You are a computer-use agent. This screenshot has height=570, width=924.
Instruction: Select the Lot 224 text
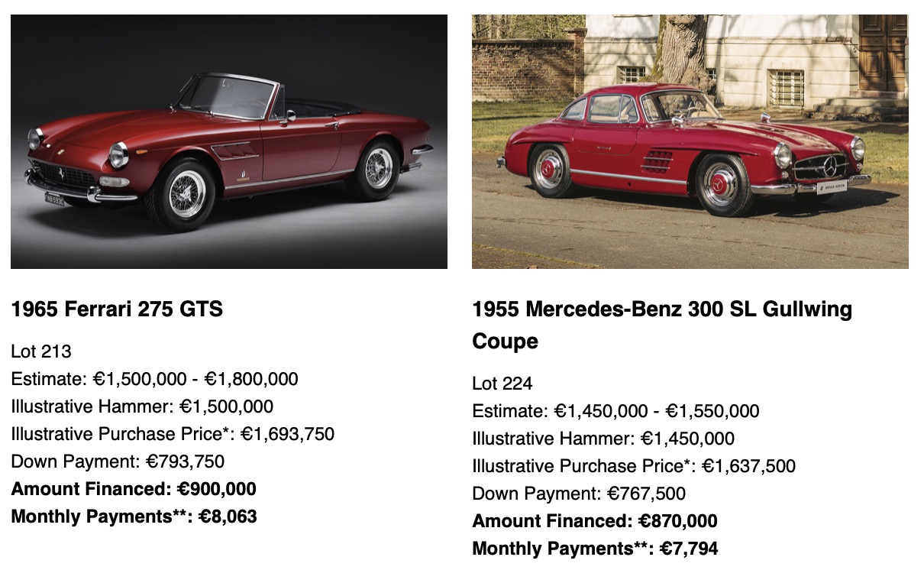(x=502, y=384)
